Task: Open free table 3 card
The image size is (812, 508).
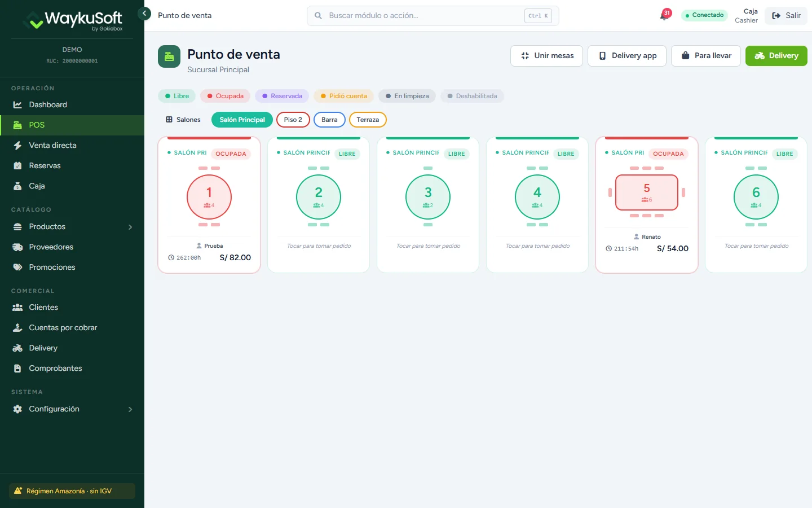Action: pos(428,205)
